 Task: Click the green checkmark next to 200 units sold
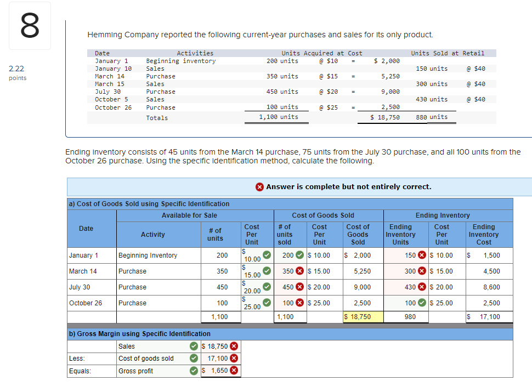[x=299, y=254]
